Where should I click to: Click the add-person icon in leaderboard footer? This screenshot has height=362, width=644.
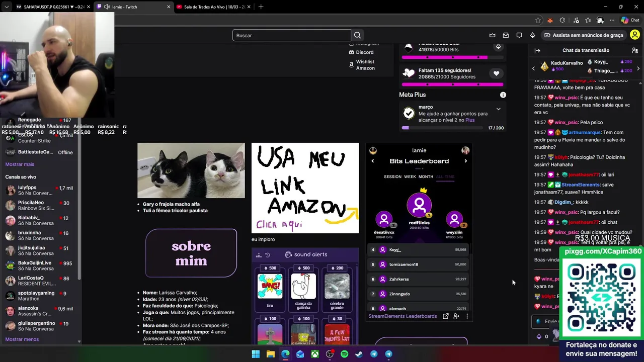(456, 316)
